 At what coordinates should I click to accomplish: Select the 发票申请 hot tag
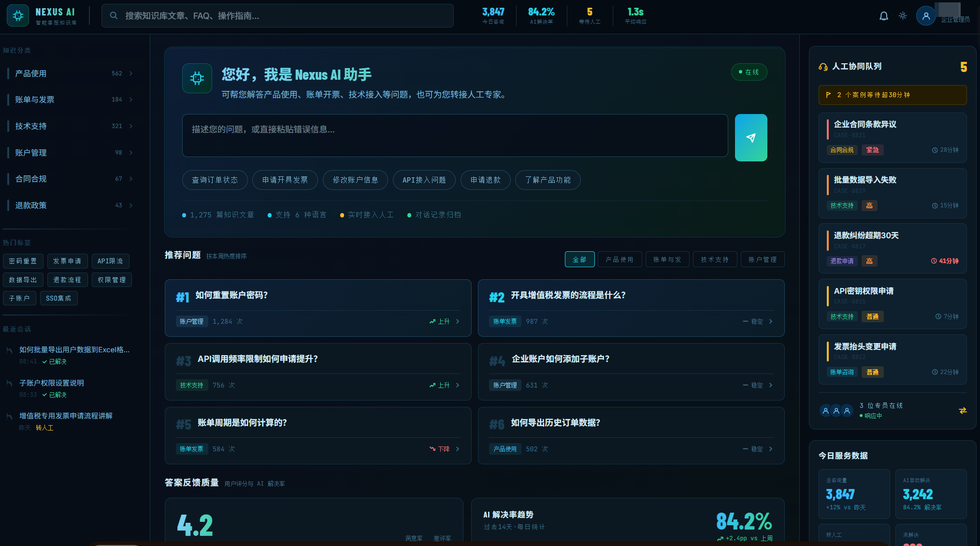[x=68, y=261]
